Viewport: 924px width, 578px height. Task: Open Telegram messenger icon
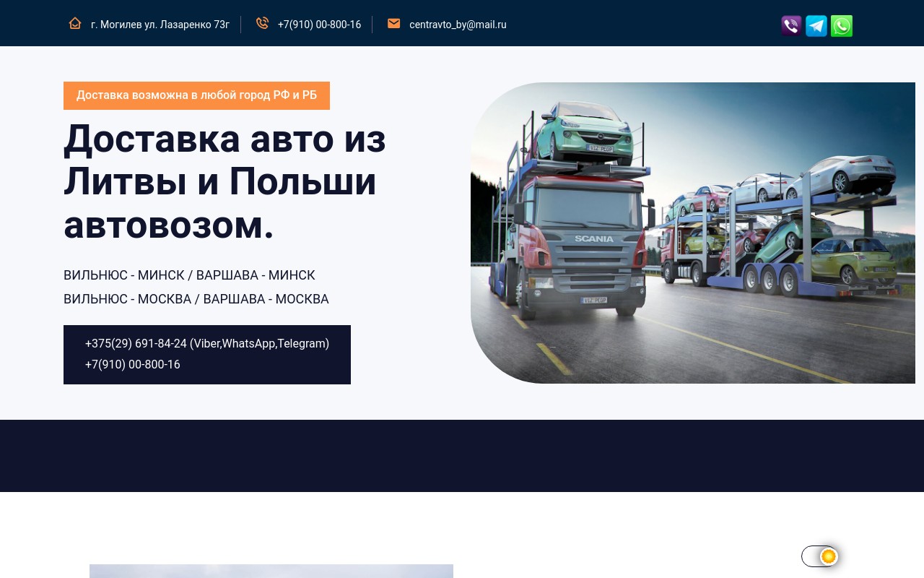coord(816,26)
